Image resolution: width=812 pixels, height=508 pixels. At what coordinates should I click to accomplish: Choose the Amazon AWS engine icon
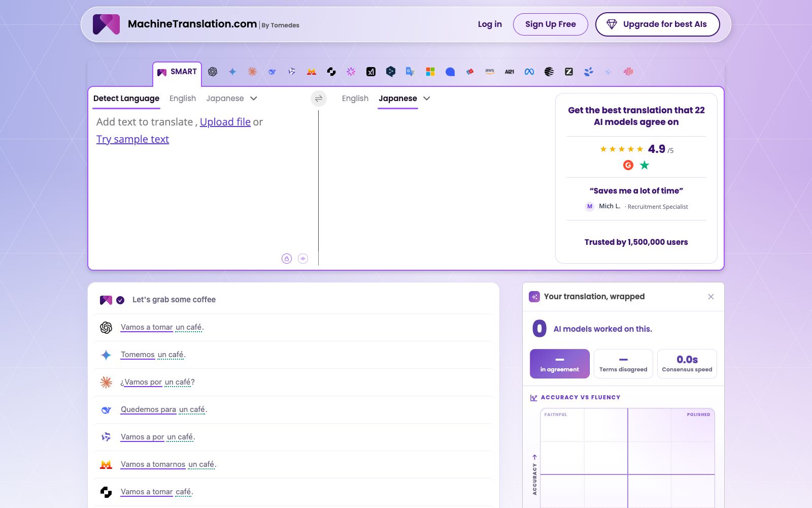(x=490, y=72)
